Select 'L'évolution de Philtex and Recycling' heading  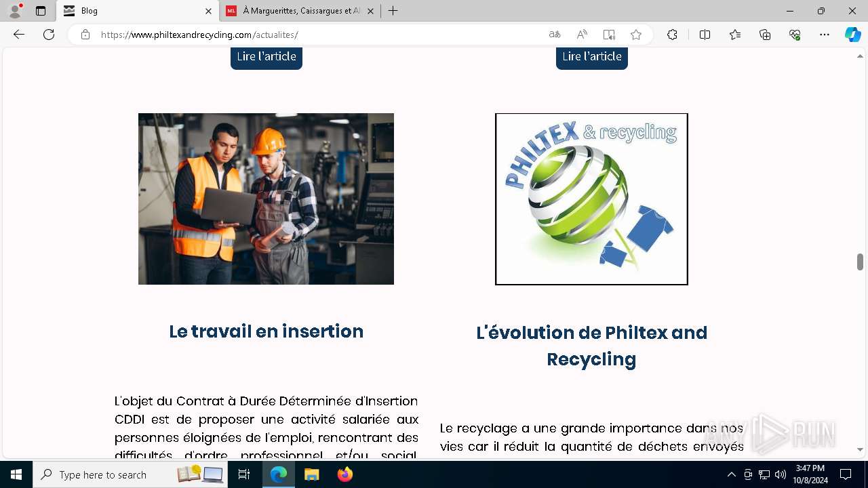[x=591, y=346]
